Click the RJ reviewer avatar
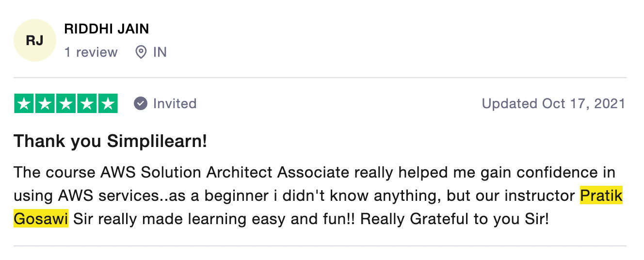Viewport: 644px width, 260px height. point(35,41)
